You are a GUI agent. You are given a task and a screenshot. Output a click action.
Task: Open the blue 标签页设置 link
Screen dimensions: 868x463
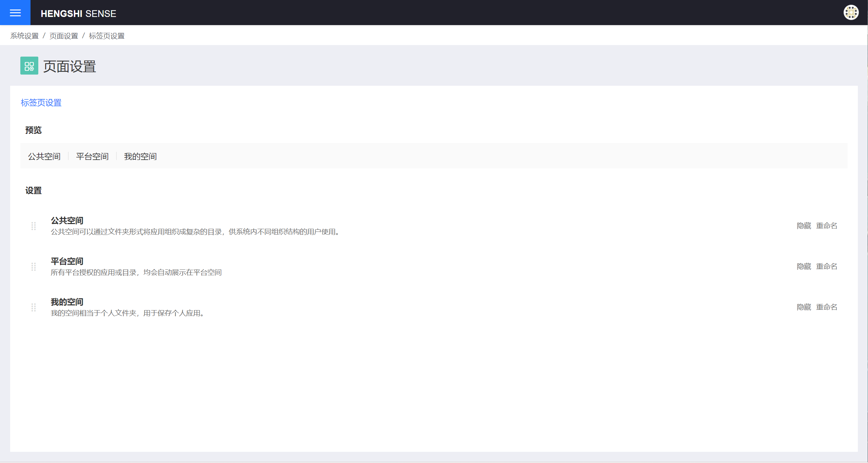(x=41, y=103)
